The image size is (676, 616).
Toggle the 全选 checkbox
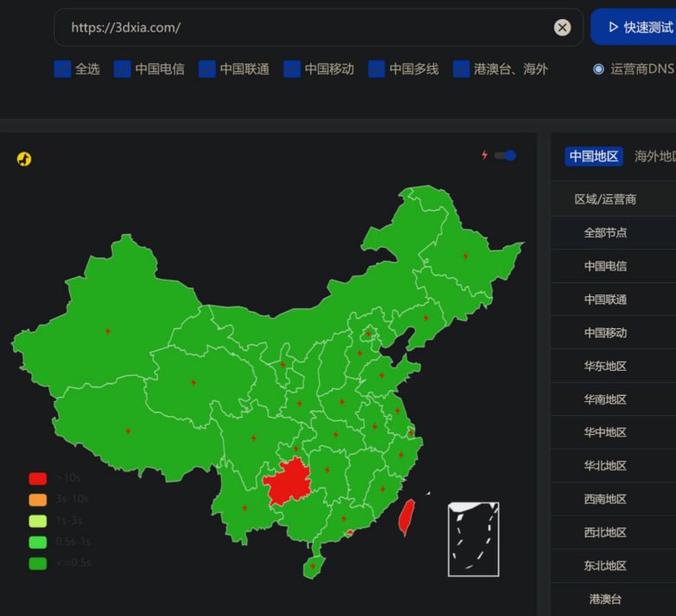[x=62, y=69]
